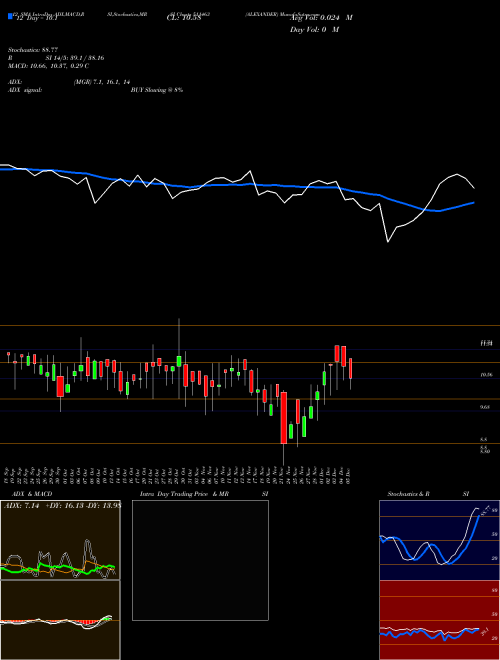Screen dimensions: 500x660
Task: Click the 'CL: 10.58' closing price label
Action: tap(184, 18)
